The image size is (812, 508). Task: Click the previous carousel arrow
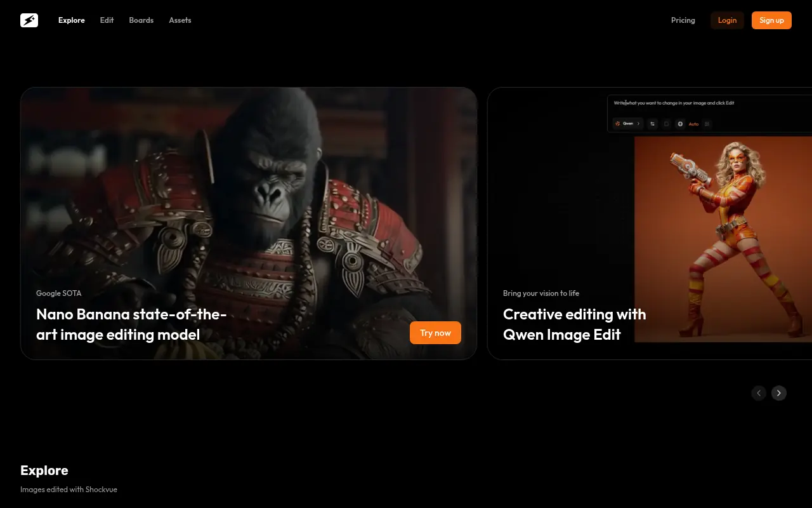[759, 393]
